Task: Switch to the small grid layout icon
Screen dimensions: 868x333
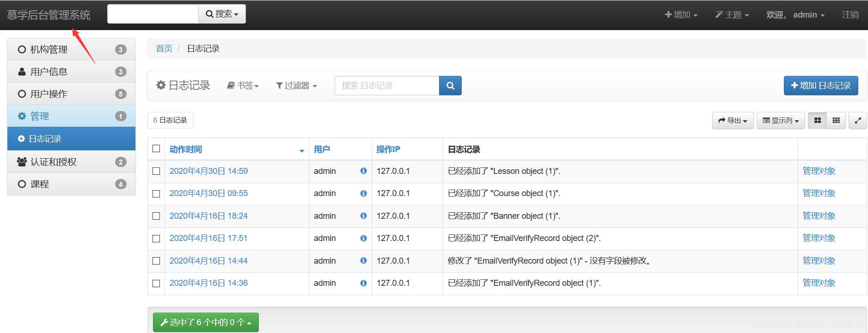Action: 836,120
